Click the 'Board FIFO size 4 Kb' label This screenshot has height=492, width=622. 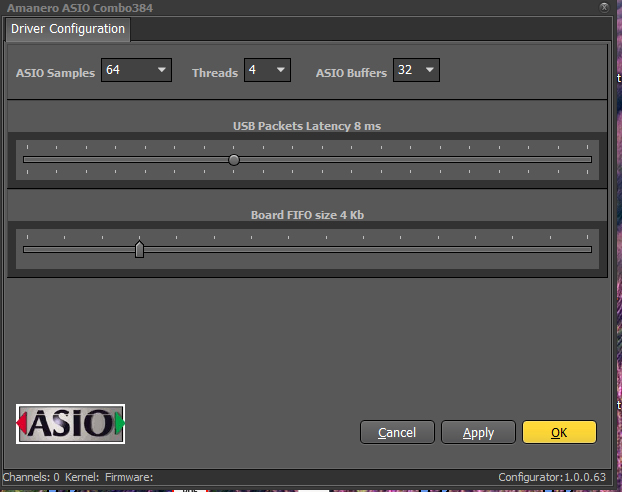pyautogui.click(x=307, y=215)
